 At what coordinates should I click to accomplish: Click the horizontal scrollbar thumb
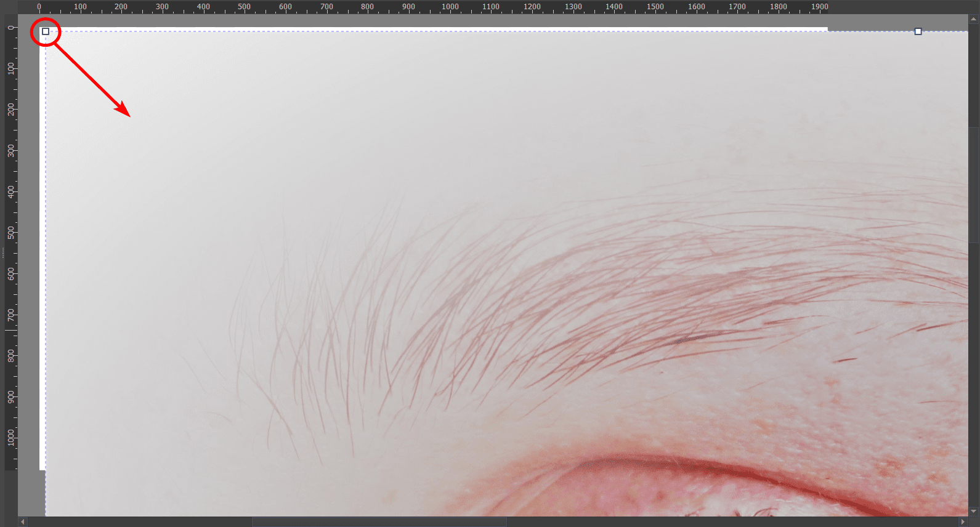(x=379, y=522)
